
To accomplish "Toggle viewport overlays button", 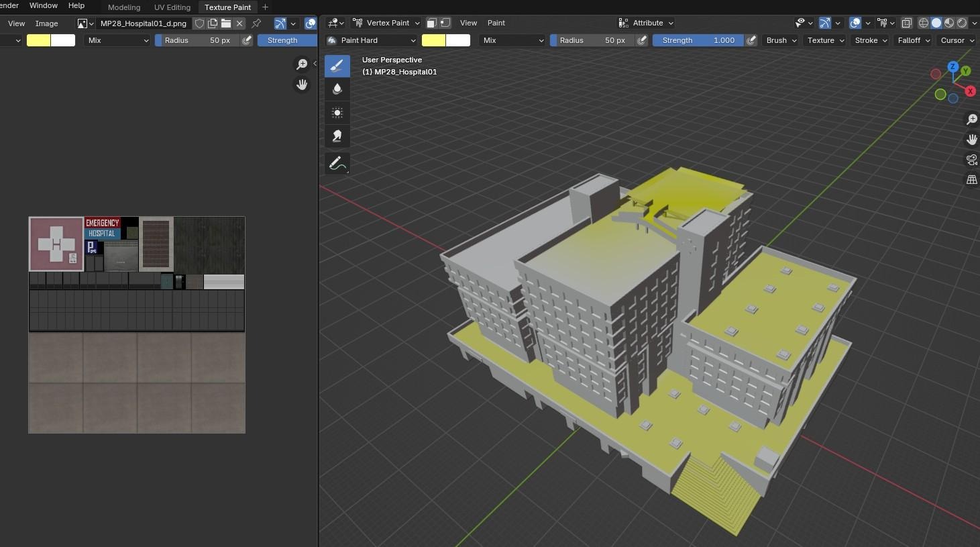I will [x=855, y=23].
